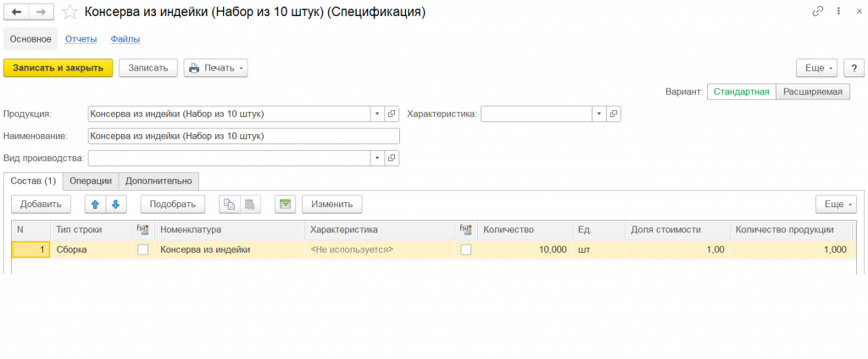Click the Характеристика header input field
Screen dimensions: 868x359
coord(537,114)
